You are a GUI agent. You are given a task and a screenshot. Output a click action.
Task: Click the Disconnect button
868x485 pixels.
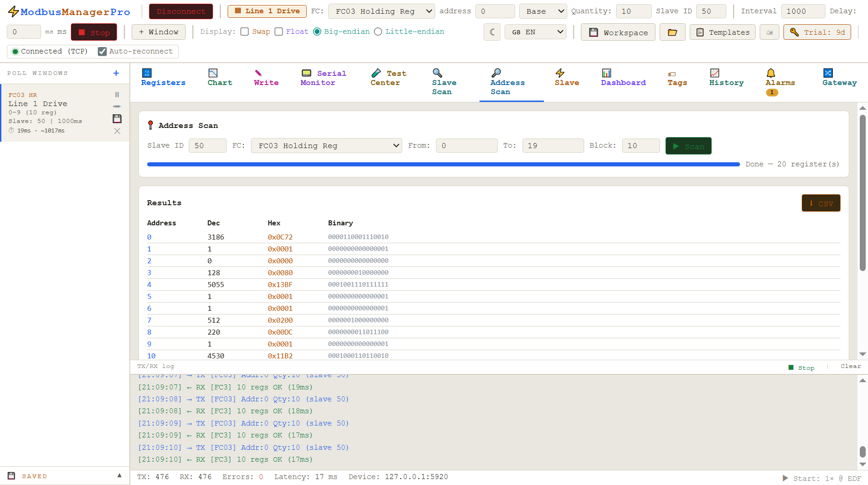[x=181, y=11]
